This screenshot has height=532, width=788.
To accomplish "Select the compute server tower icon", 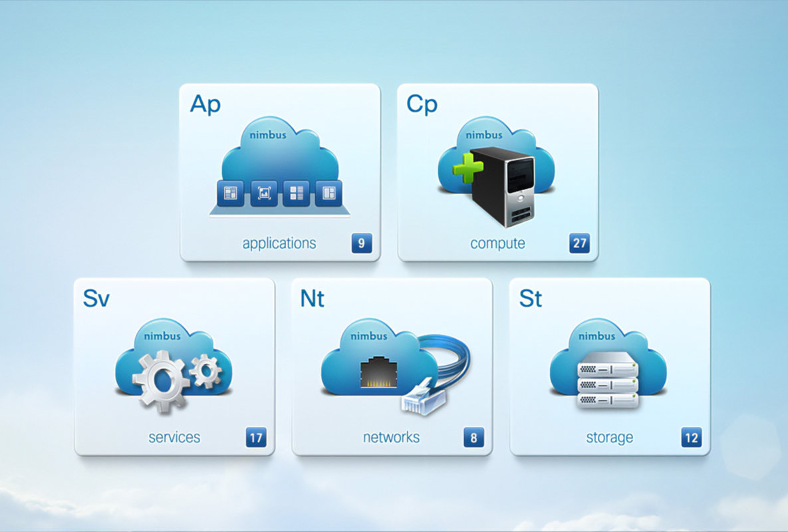I will pos(503,186).
